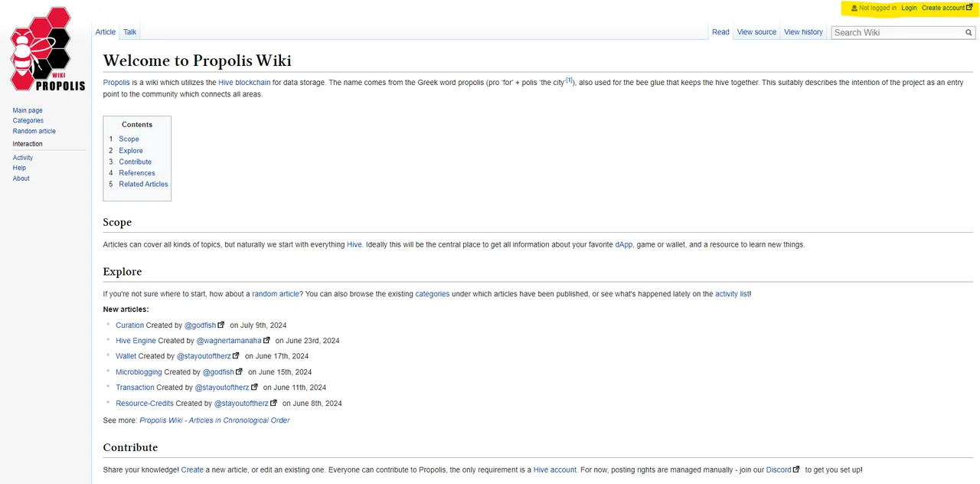Image resolution: width=980 pixels, height=484 pixels.
Task: Open the Article tab
Action: (x=106, y=32)
